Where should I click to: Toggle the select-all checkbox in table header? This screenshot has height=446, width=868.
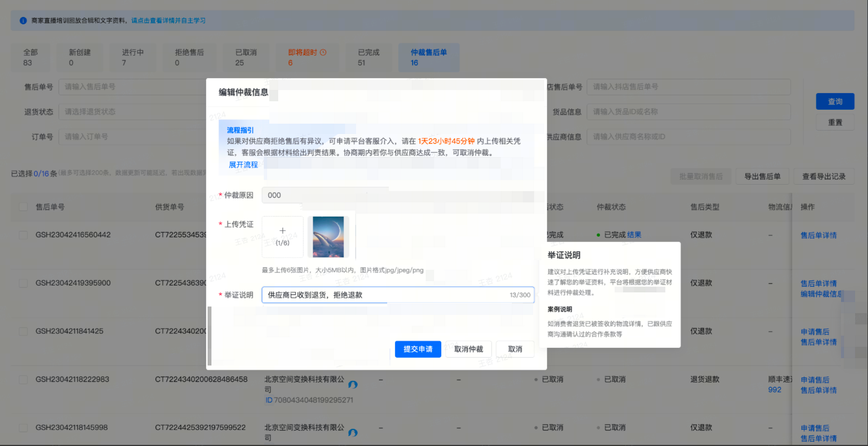[x=23, y=207]
